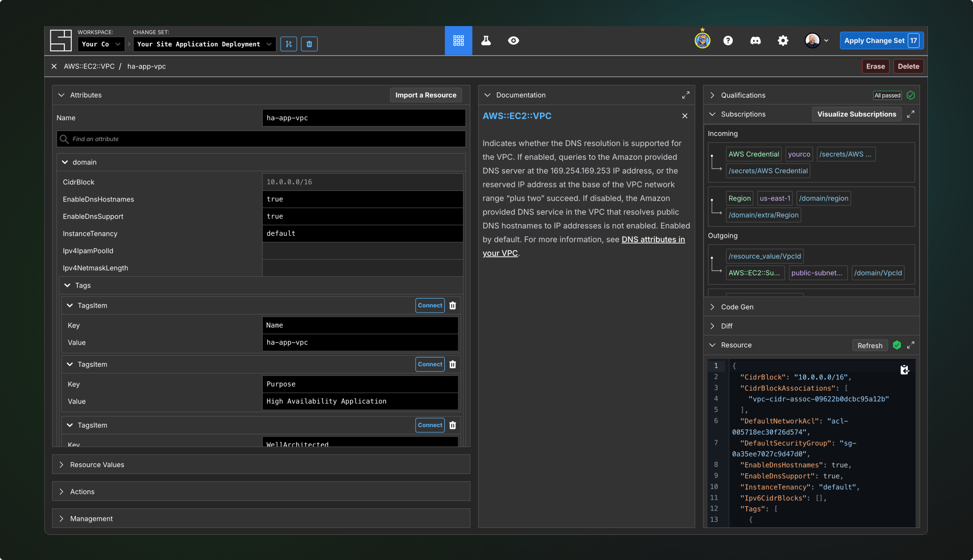Expand the Code Gen panel

coord(811,307)
